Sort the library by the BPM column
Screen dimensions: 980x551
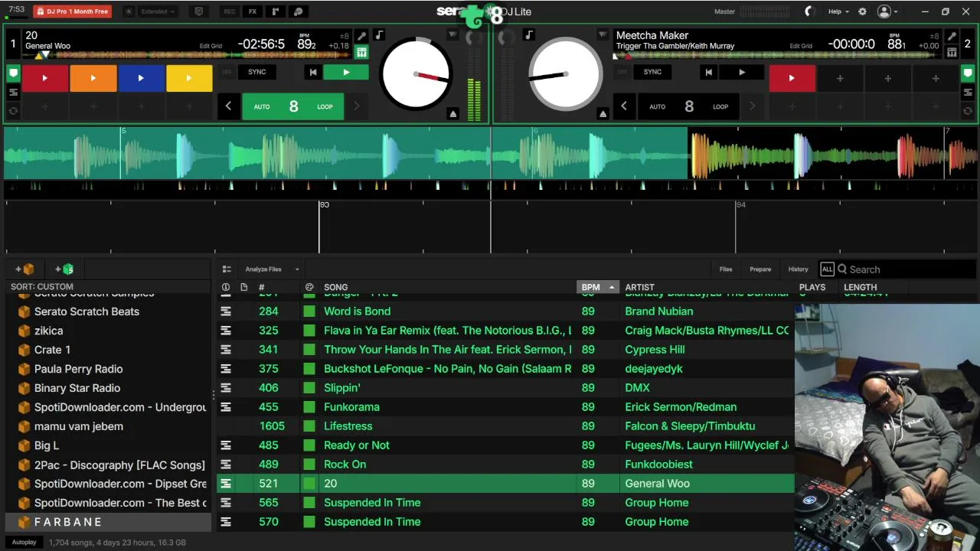(597, 287)
